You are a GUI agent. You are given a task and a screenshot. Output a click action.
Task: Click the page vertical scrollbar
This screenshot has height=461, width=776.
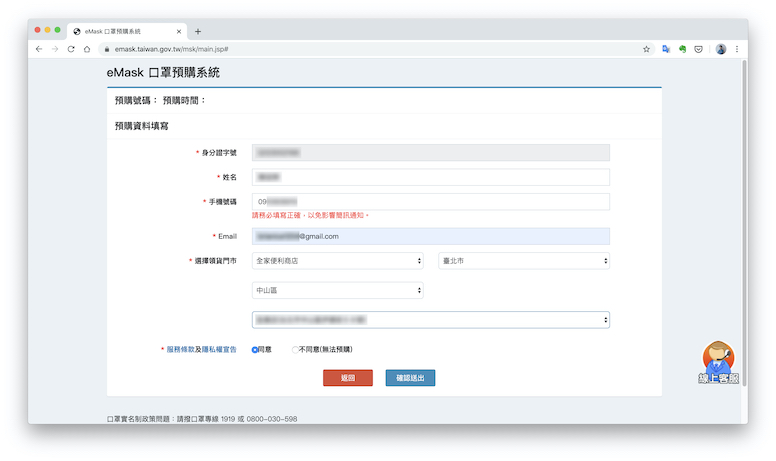click(x=743, y=223)
